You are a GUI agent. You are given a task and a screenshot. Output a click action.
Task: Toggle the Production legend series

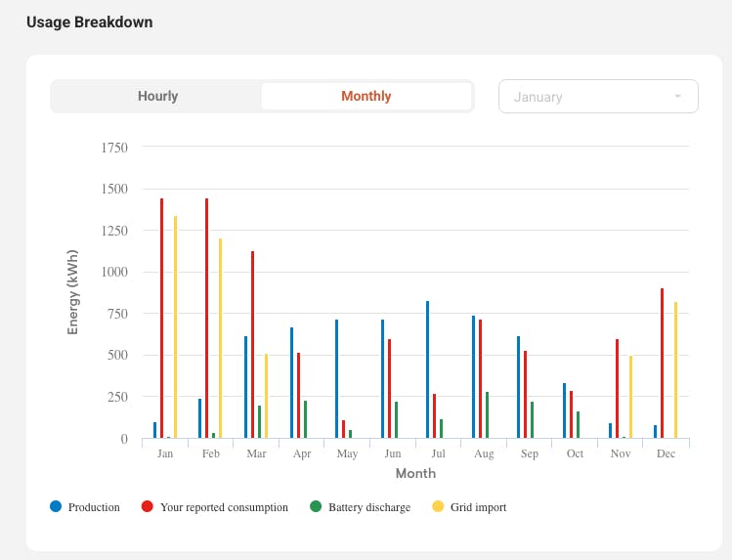94,507
